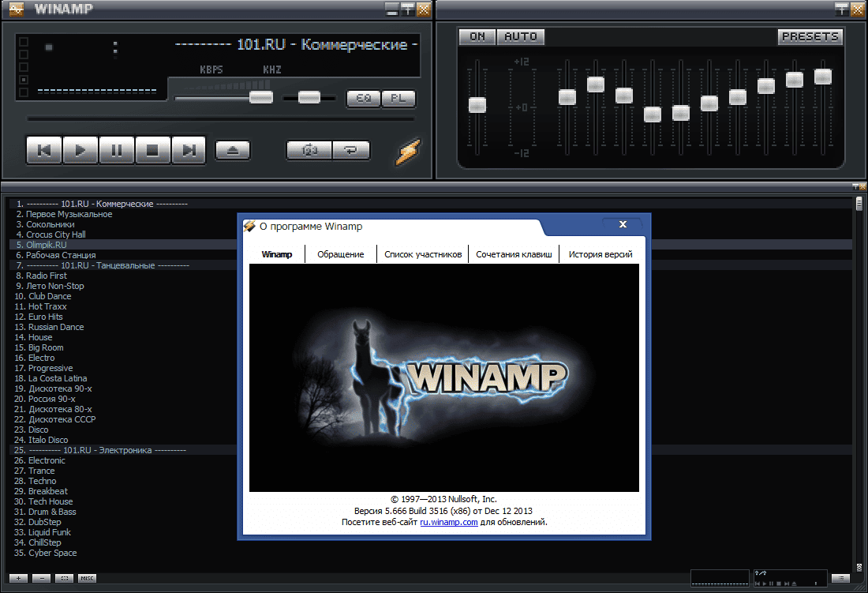The height and width of the screenshot is (593, 868).
Task: Click the balance slider handle
Action: click(309, 97)
